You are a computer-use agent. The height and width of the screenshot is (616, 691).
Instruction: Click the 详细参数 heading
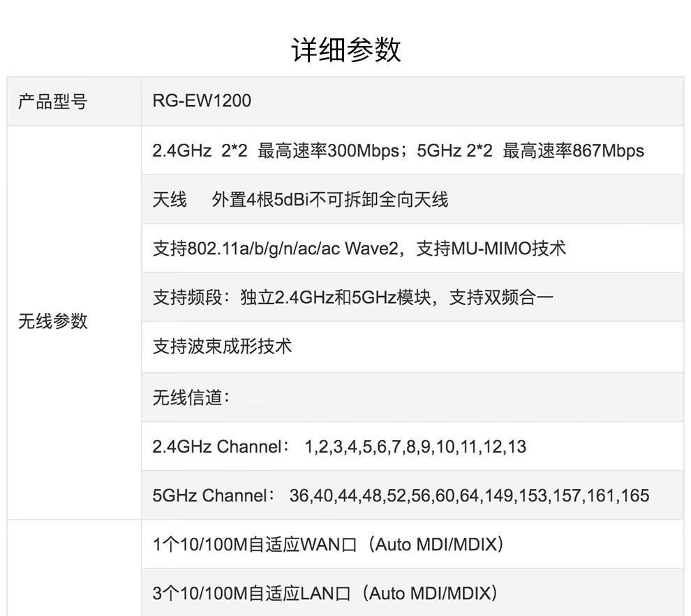pyautogui.click(x=345, y=50)
